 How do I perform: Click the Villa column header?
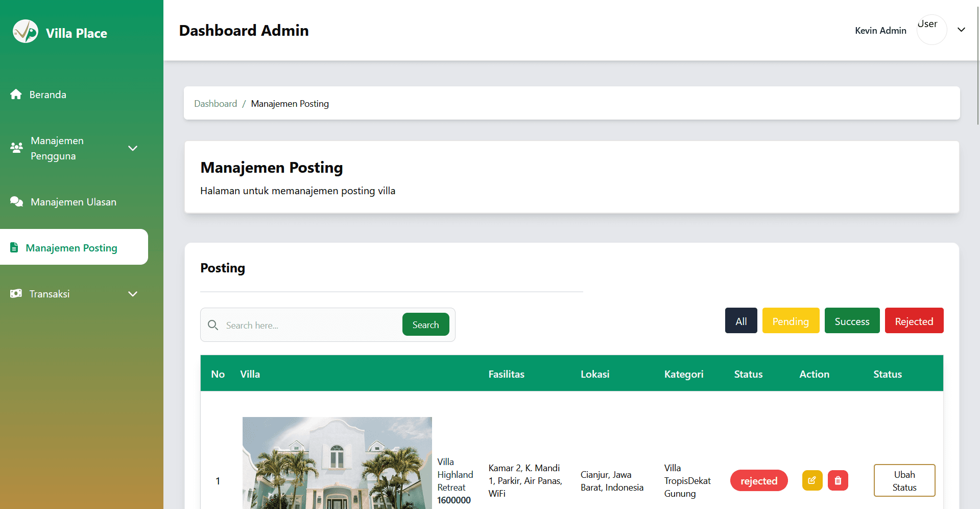[x=250, y=374]
